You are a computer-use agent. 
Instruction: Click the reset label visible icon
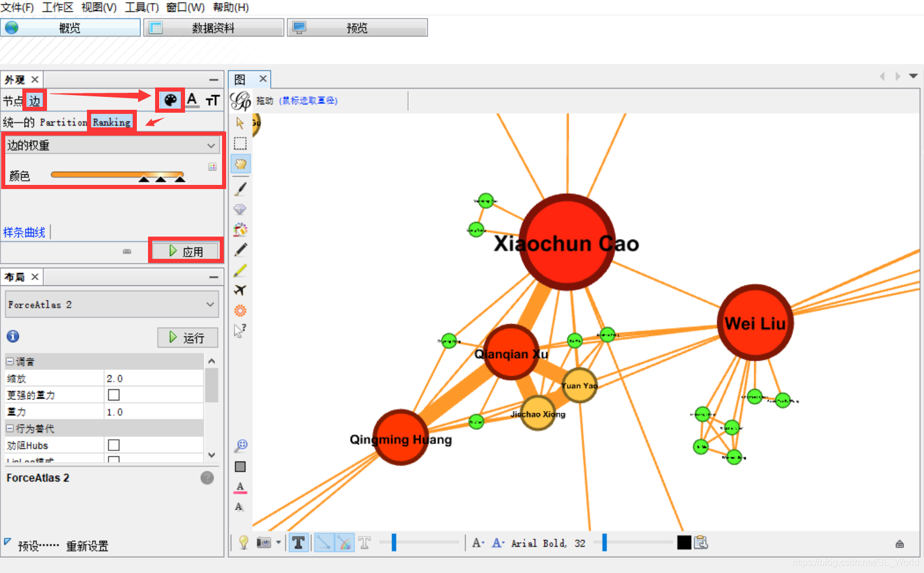[x=239, y=507]
